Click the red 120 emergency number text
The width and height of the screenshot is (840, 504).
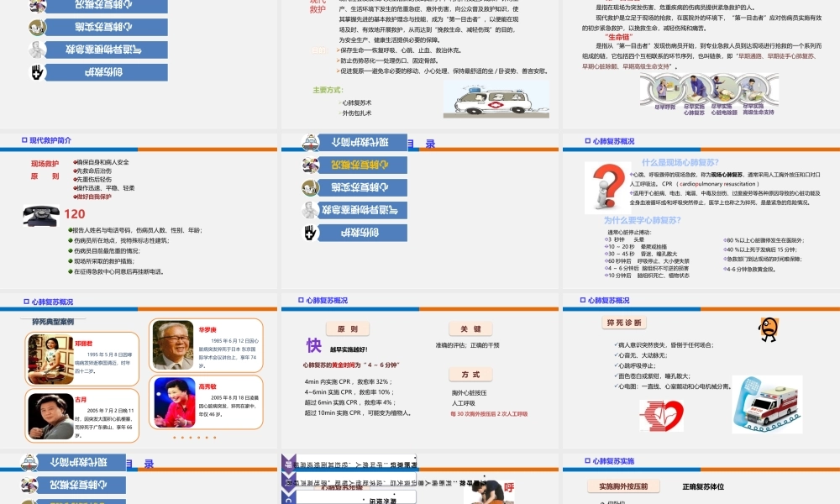click(x=74, y=213)
